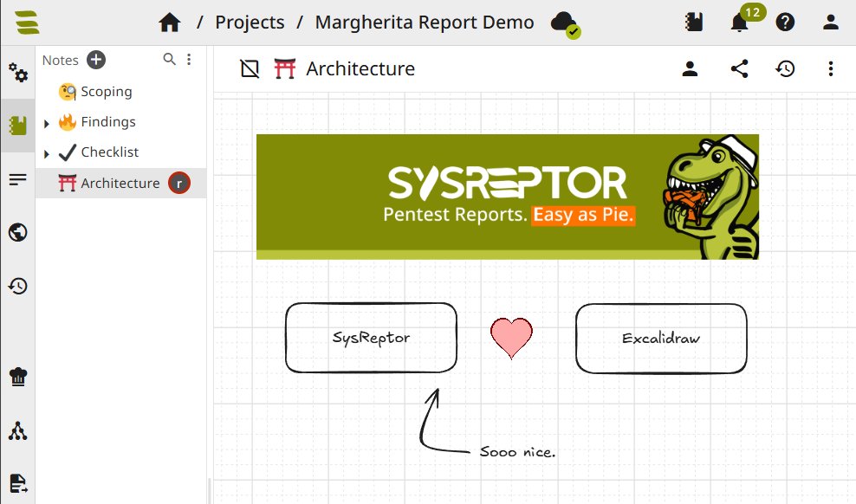
Task: Share the note with share icon
Action: (739, 68)
